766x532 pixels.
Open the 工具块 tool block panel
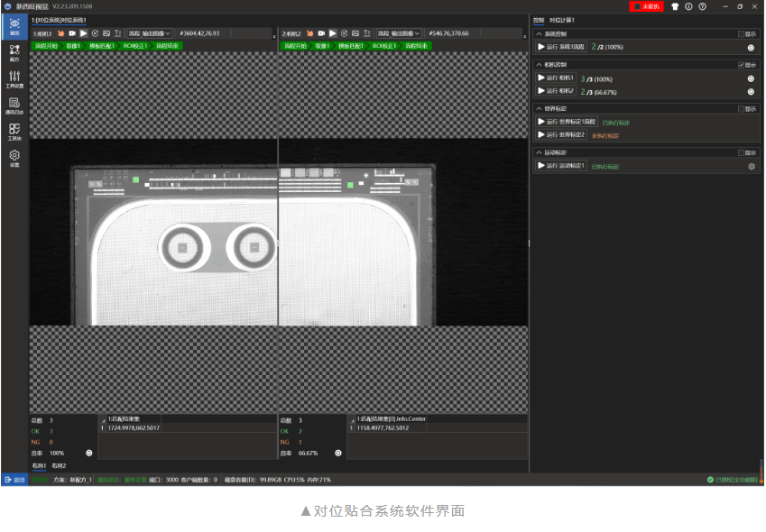[x=14, y=131]
